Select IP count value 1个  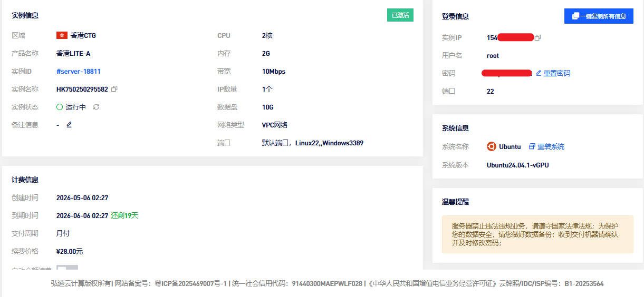267,89
